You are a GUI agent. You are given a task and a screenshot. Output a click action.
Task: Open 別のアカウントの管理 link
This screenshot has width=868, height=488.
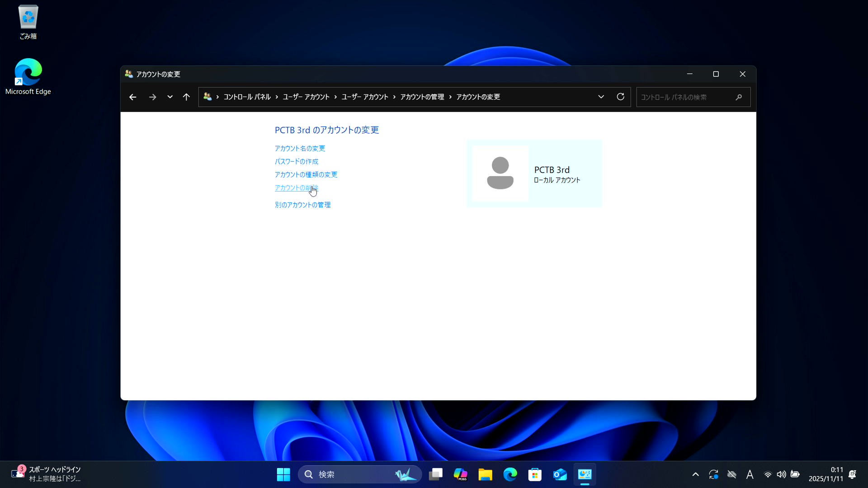point(302,205)
